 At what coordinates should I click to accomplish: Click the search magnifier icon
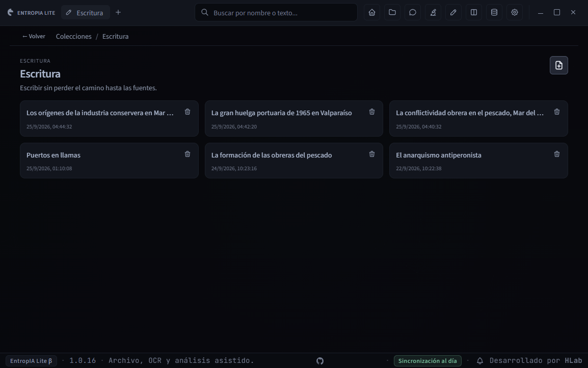[205, 12]
